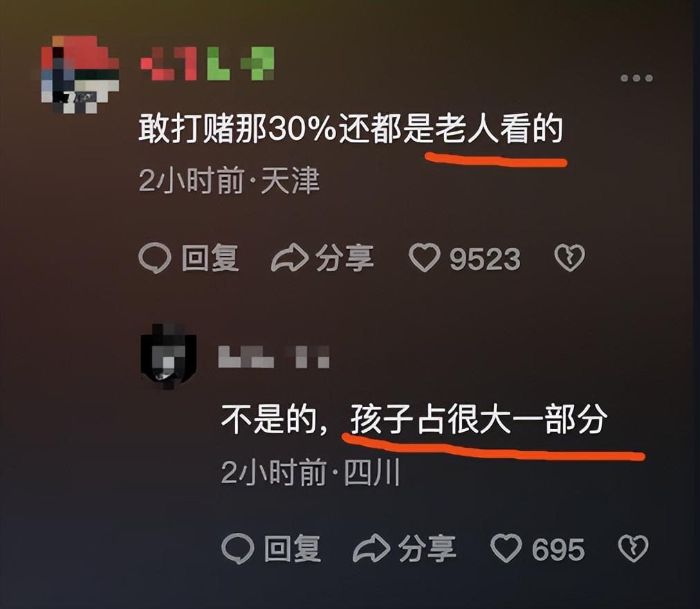Open the first commenter's blurred username

[207, 63]
